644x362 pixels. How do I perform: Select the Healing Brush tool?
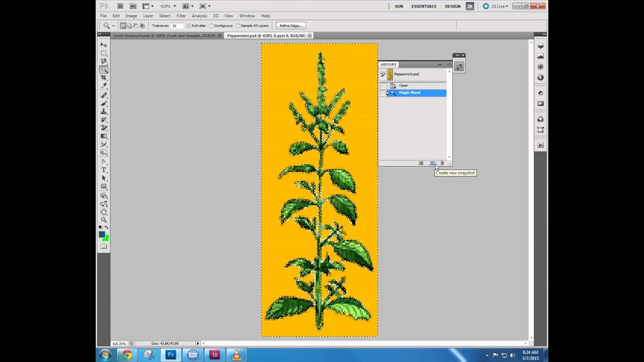coord(104,95)
